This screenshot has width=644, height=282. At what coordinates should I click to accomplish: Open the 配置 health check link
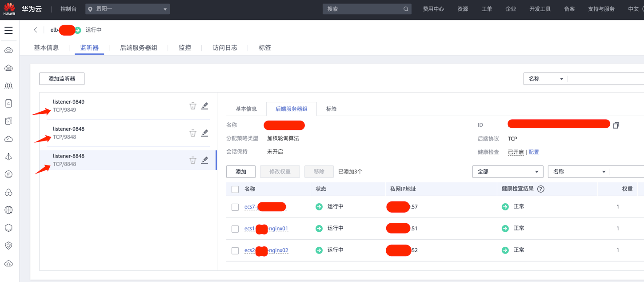[x=534, y=152]
